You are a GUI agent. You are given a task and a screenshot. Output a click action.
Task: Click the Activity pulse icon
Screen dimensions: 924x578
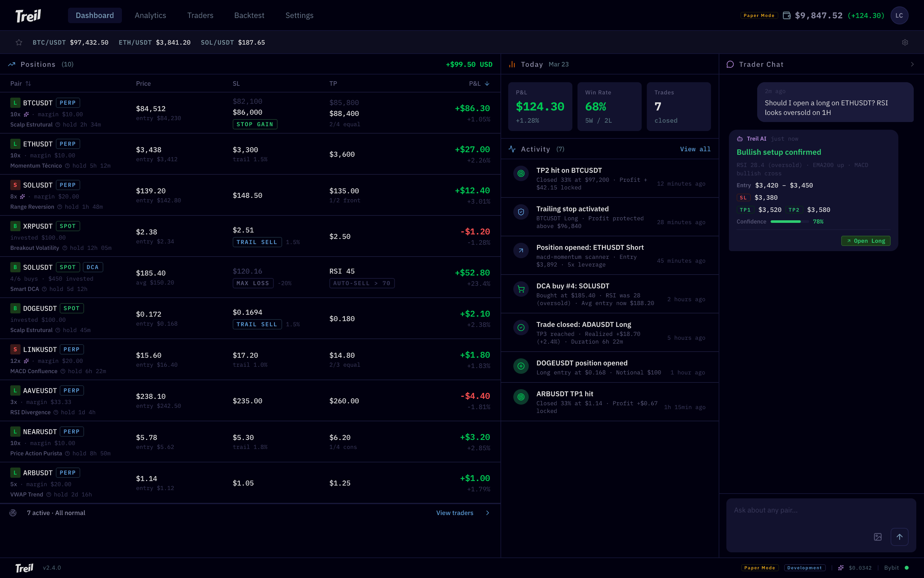pos(512,149)
